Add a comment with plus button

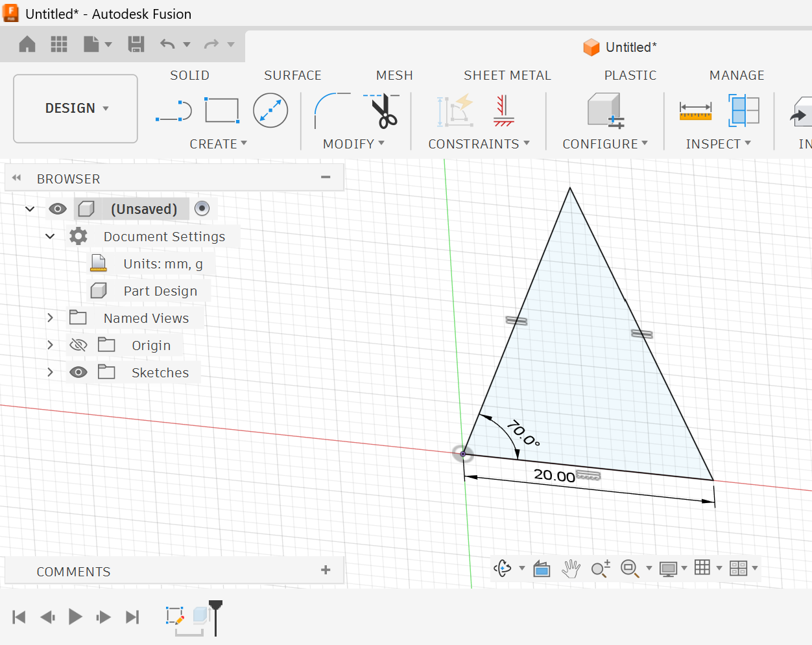(326, 570)
